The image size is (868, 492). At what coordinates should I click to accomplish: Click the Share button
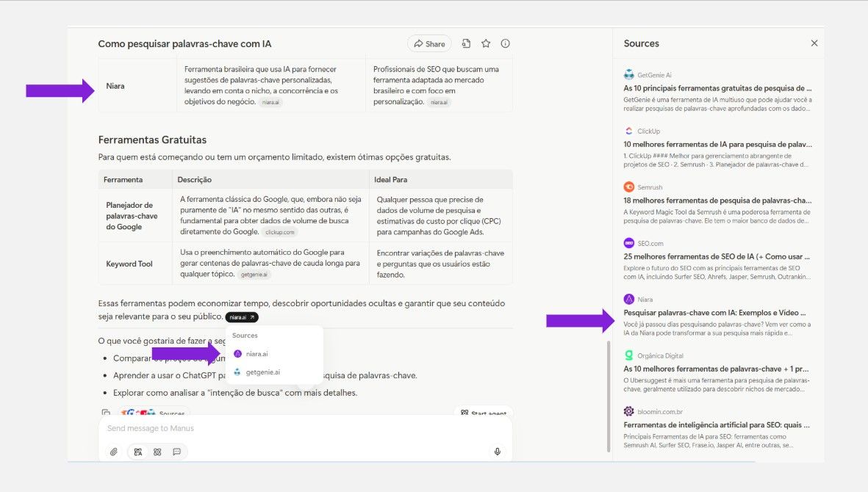click(429, 44)
